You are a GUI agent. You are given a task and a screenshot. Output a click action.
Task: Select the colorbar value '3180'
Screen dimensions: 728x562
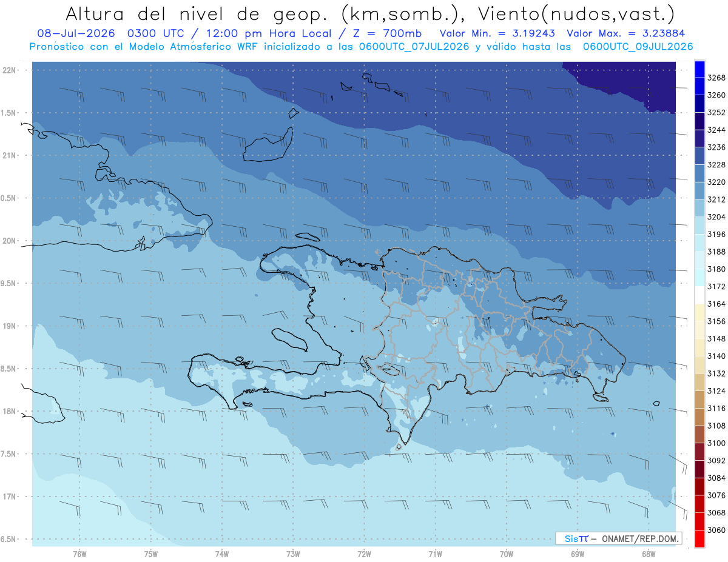coord(716,269)
